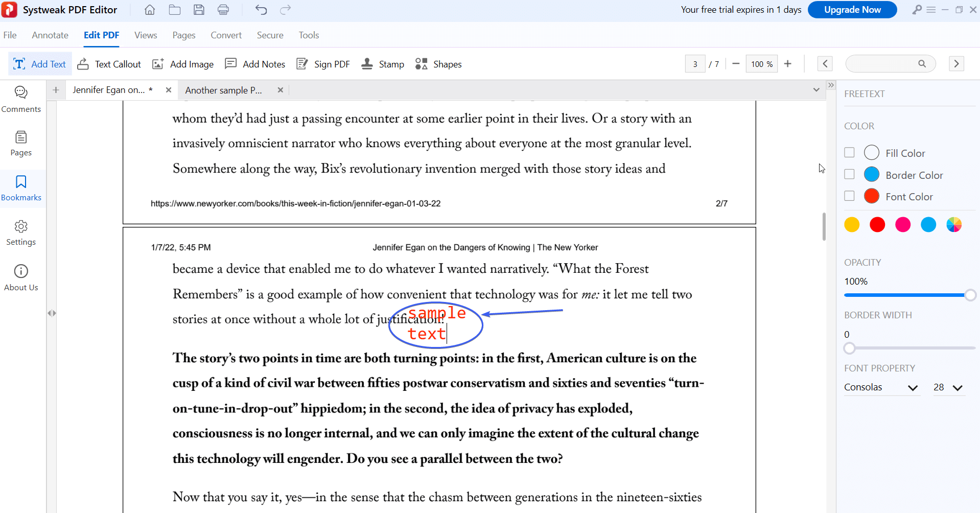Close the Another sample PDF tab
The width and height of the screenshot is (980, 513).
(x=281, y=90)
